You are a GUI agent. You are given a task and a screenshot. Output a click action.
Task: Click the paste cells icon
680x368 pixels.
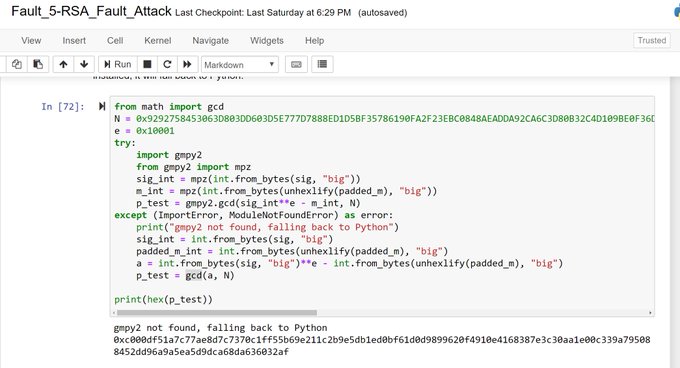pos(38,64)
